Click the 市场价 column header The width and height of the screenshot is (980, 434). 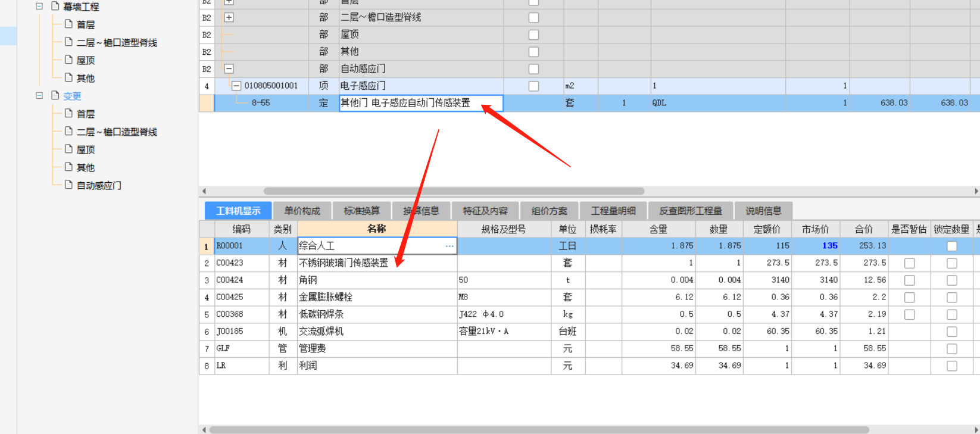point(815,229)
